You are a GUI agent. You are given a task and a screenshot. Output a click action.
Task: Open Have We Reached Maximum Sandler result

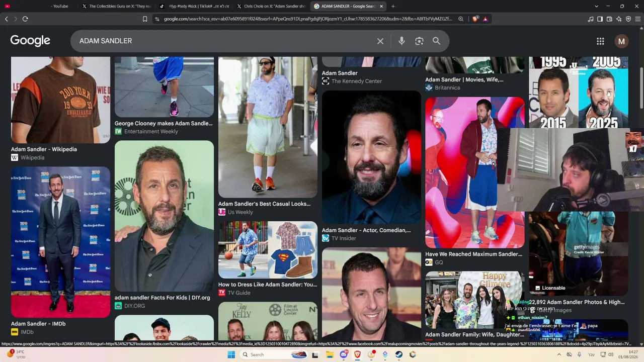pyautogui.click(x=473, y=254)
